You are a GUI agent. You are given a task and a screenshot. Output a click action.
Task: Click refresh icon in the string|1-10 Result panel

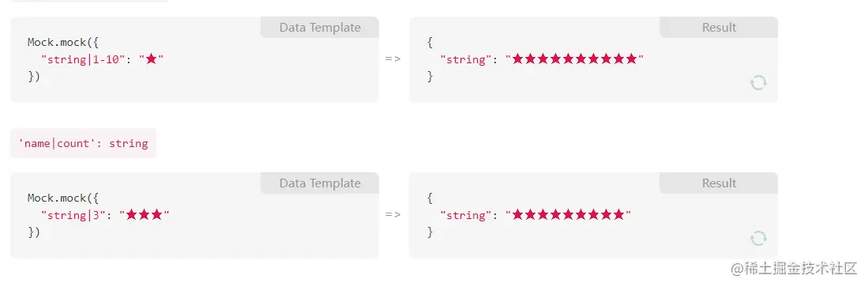tap(758, 83)
